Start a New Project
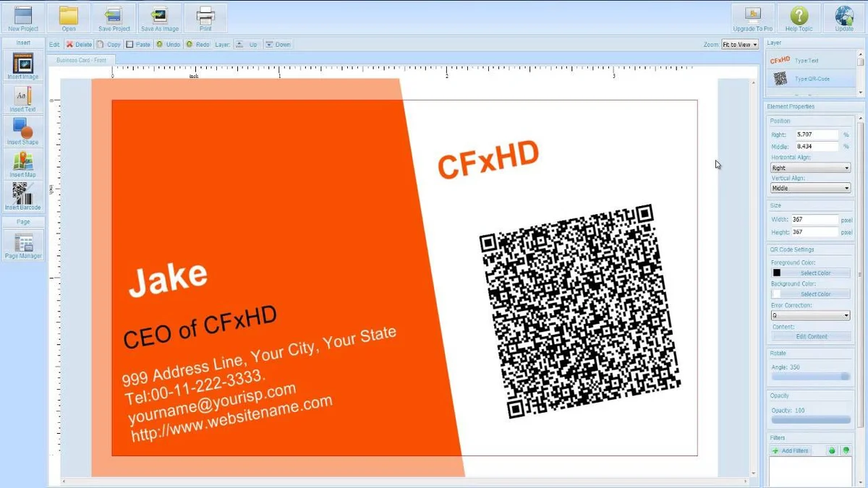Viewport: 868px width, 488px height. pos(23,18)
